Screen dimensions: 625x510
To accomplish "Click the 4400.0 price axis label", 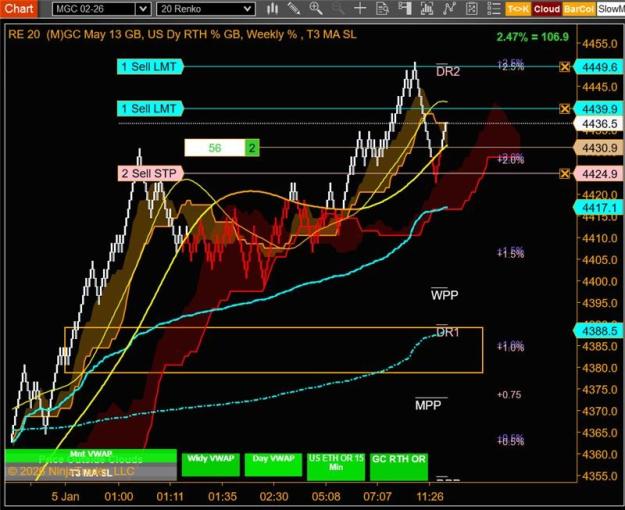I will pos(600,282).
